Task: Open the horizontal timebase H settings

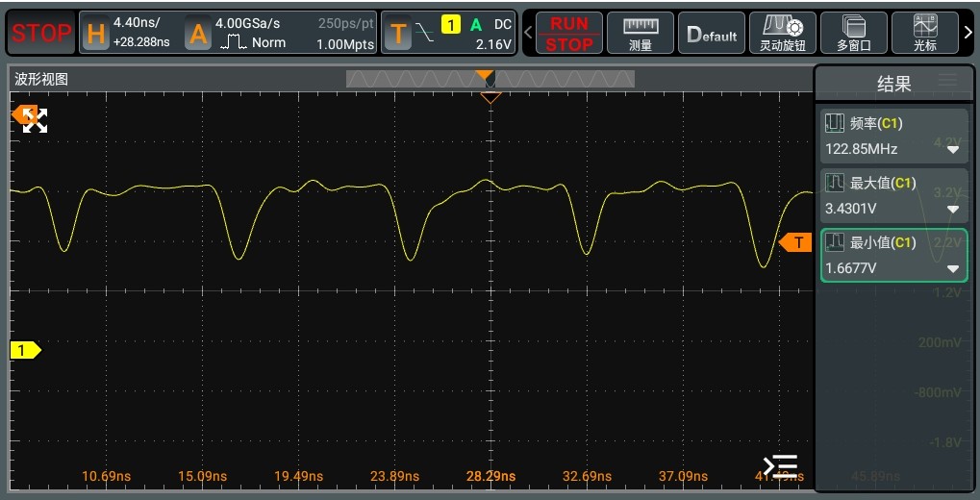Action: 95,34
